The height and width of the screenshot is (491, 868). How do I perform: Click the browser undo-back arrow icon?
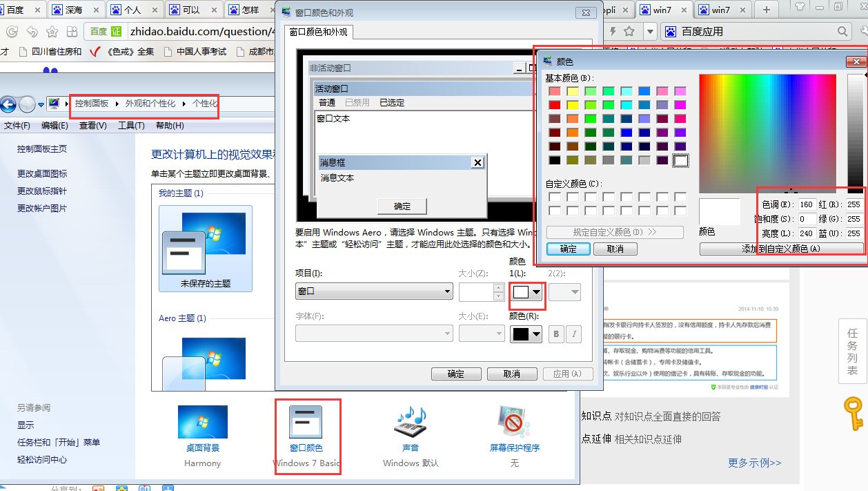pos(32,32)
